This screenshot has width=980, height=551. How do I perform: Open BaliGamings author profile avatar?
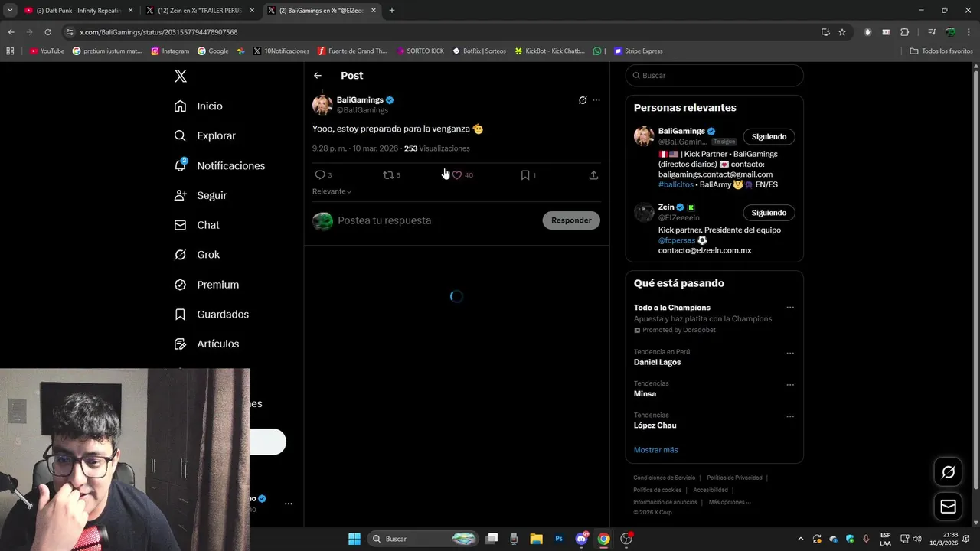pyautogui.click(x=322, y=105)
